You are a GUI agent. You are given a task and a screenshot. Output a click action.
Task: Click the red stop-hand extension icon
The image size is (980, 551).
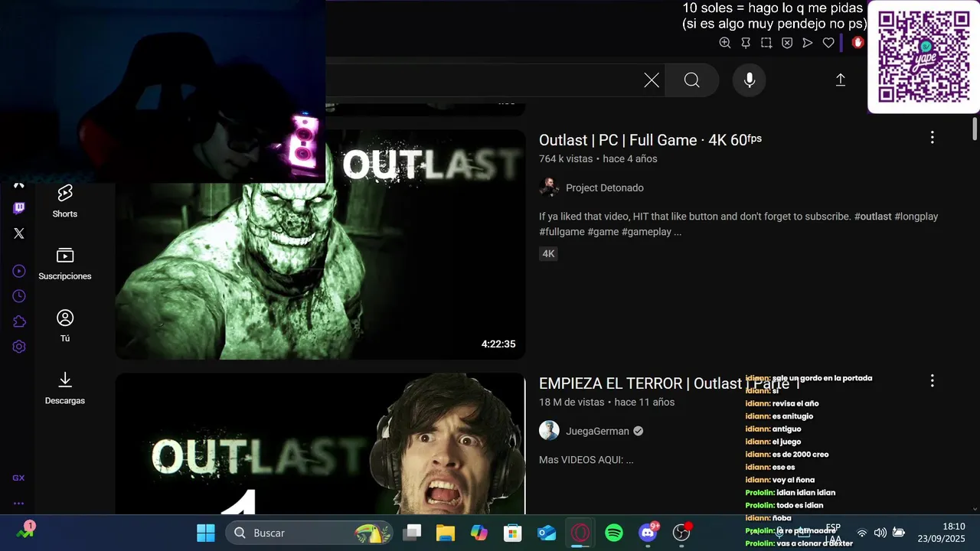click(x=857, y=43)
